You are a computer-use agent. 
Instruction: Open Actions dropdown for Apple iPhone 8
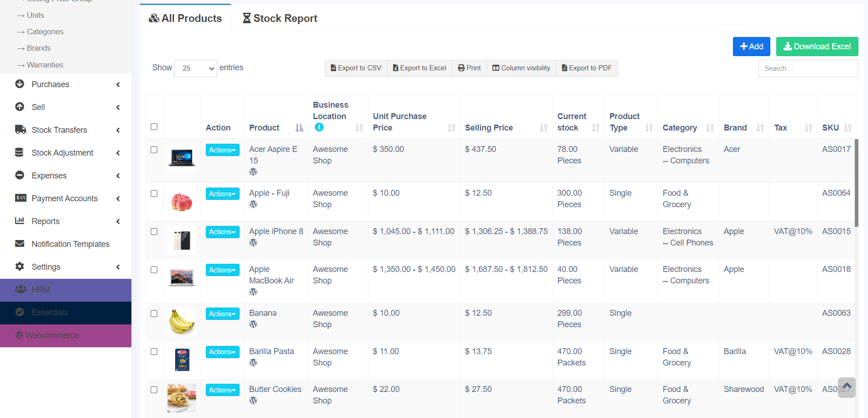[223, 232]
